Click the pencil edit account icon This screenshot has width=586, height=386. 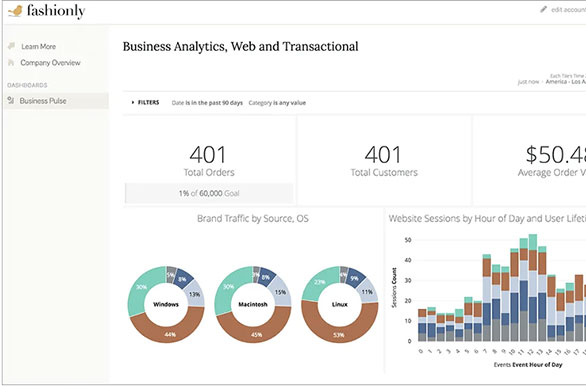[543, 9]
